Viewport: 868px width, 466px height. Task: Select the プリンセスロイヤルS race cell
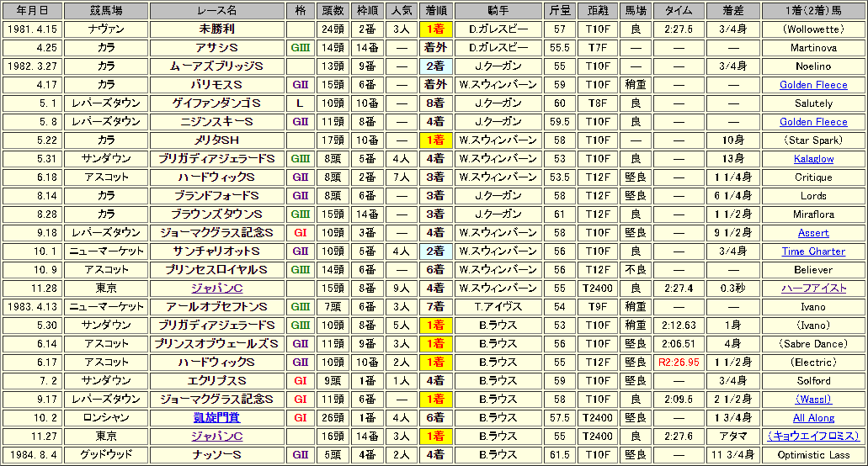click(217, 270)
